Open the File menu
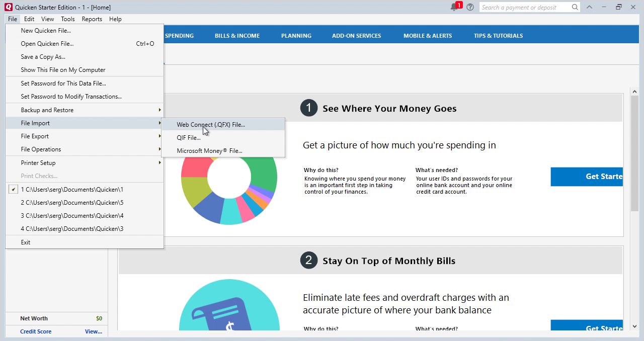 click(x=13, y=19)
